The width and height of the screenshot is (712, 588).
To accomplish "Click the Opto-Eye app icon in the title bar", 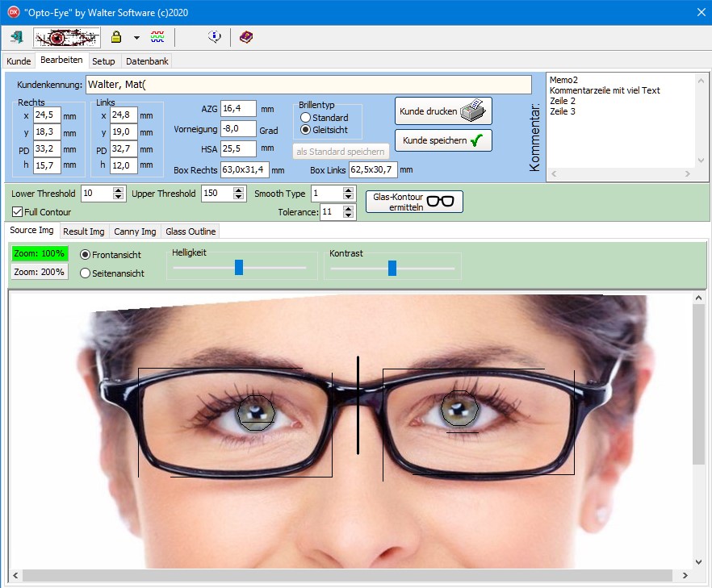I will pos(14,12).
